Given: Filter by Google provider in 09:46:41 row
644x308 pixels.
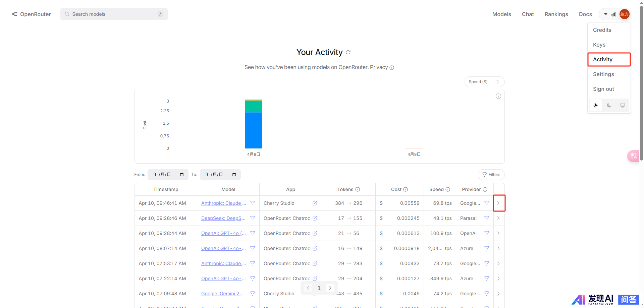Looking at the screenshot, I should click(x=487, y=203).
